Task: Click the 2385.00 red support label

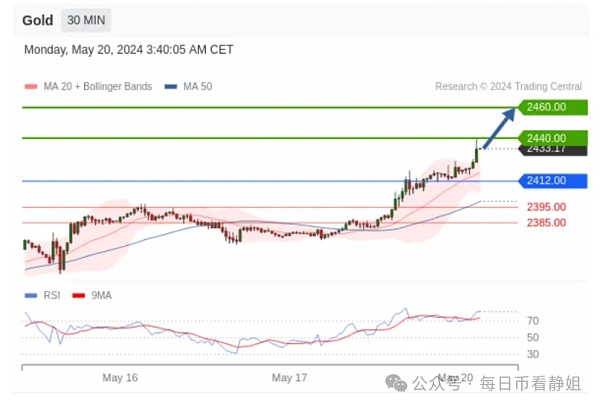Action: tap(546, 222)
